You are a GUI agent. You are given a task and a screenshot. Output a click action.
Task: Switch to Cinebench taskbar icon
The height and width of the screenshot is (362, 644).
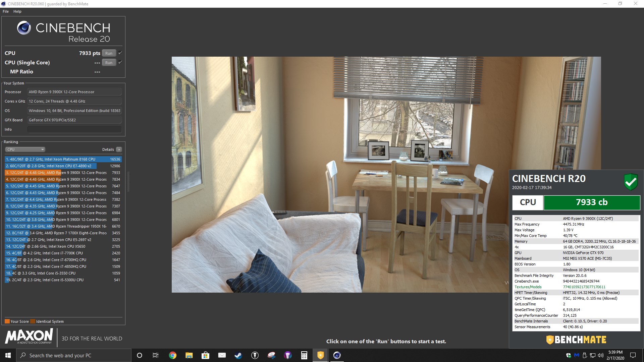pyautogui.click(x=337, y=355)
